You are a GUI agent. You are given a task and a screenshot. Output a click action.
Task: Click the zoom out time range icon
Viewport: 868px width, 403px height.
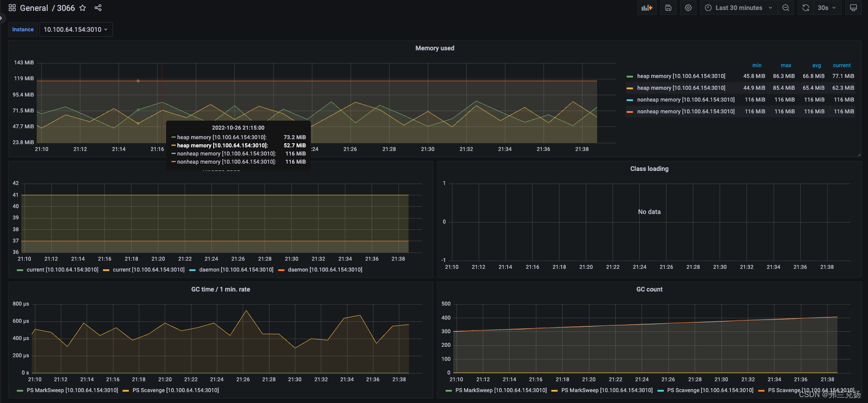(786, 8)
